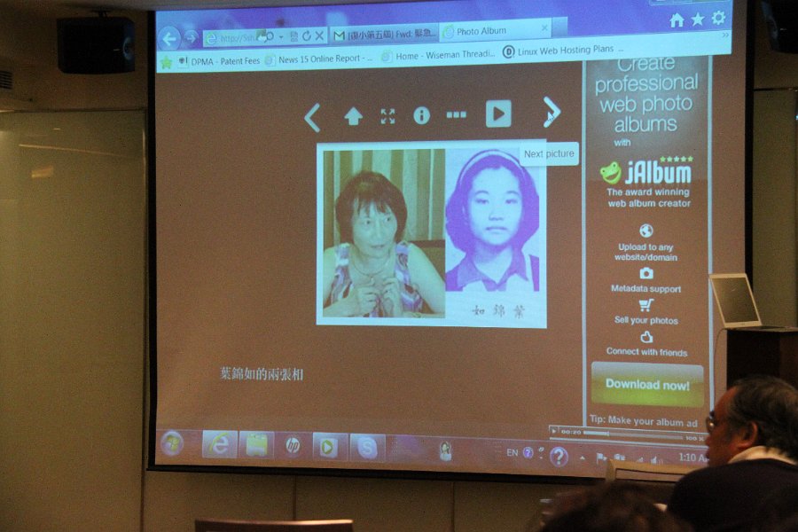Image resolution: width=798 pixels, height=532 pixels.
Task: Close the Photo Album tab
Action: 544,28
